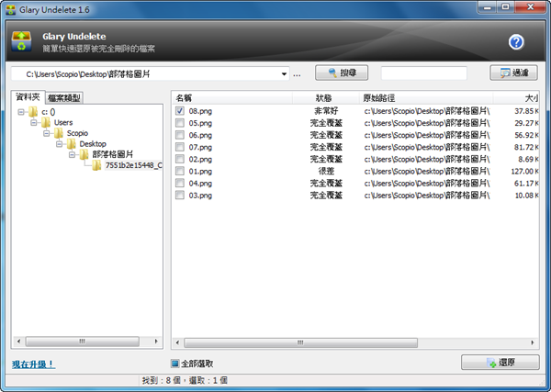This screenshot has width=551, height=392.
Task: Click the 非常好 status of 08.png
Action: pyautogui.click(x=326, y=111)
